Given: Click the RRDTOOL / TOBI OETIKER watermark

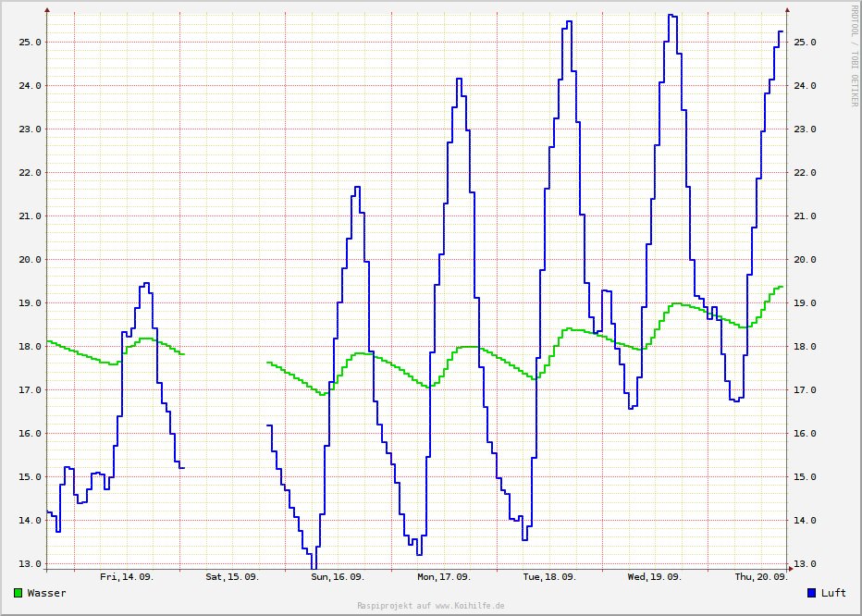Looking at the screenshot, I should click(x=854, y=54).
